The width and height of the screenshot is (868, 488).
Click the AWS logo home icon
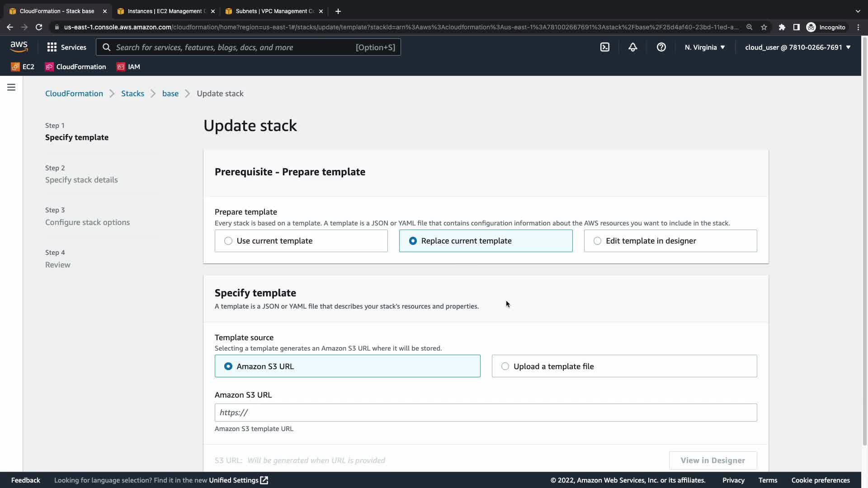coord(19,47)
